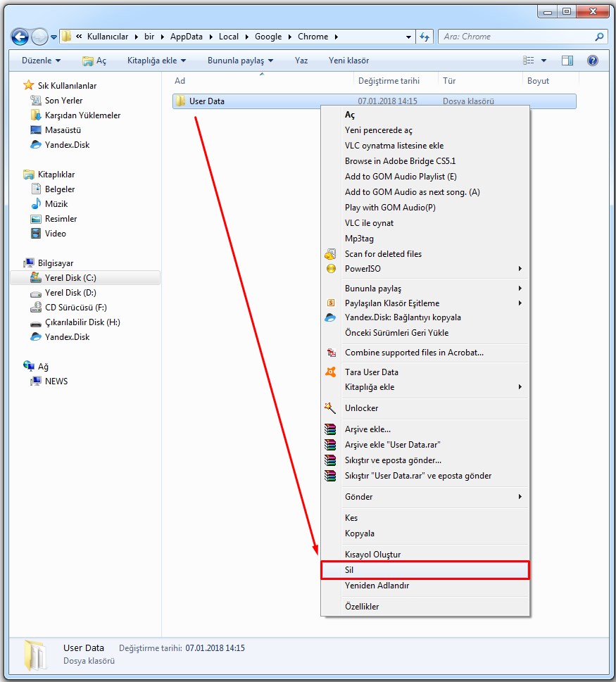
Task: Click the Yeni klasör toolbar button
Action: point(348,61)
